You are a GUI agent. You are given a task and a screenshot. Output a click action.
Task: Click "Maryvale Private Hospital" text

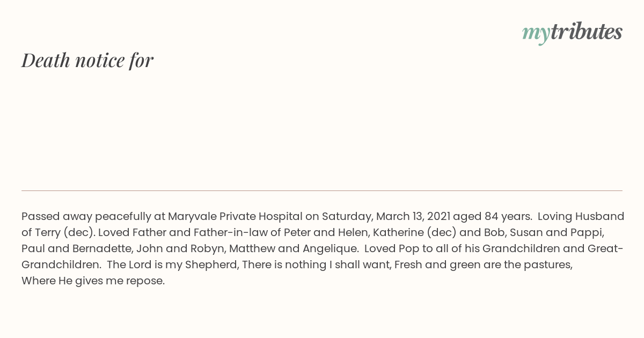pyautogui.click(x=235, y=216)
